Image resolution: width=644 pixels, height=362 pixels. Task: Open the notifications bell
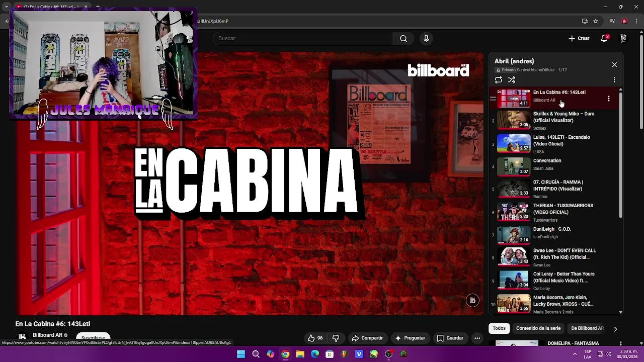(604, 38)
